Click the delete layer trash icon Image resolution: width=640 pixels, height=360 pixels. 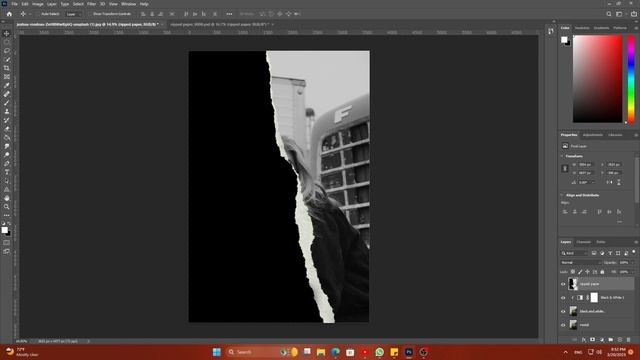629,340
